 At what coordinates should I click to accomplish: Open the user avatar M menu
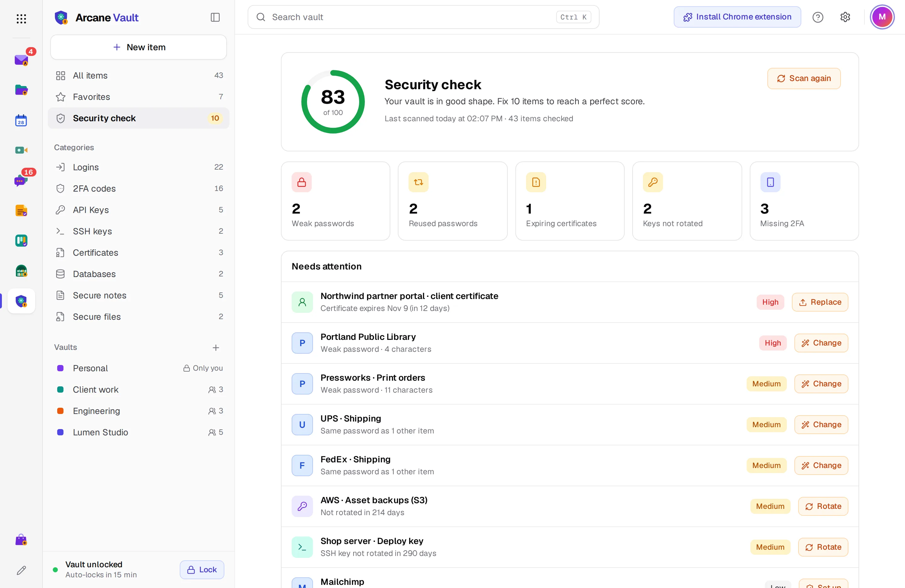pyautogui.click(x=882, y=17)
